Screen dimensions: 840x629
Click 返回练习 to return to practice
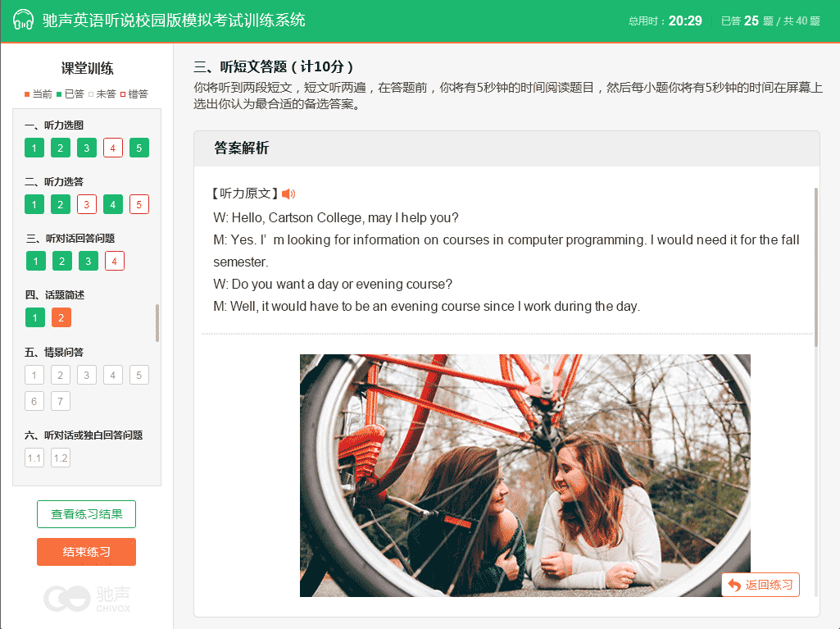point(761,585)
